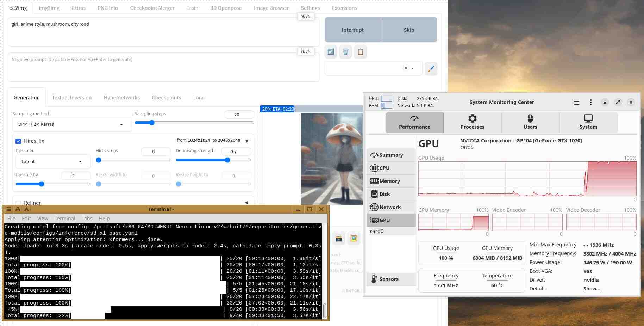Image resolution: width=644 pixels, height=326 pixels.
Task: Select CPU in the monitor sidebar
Action: pyautogui.click(x=391, y=168)
